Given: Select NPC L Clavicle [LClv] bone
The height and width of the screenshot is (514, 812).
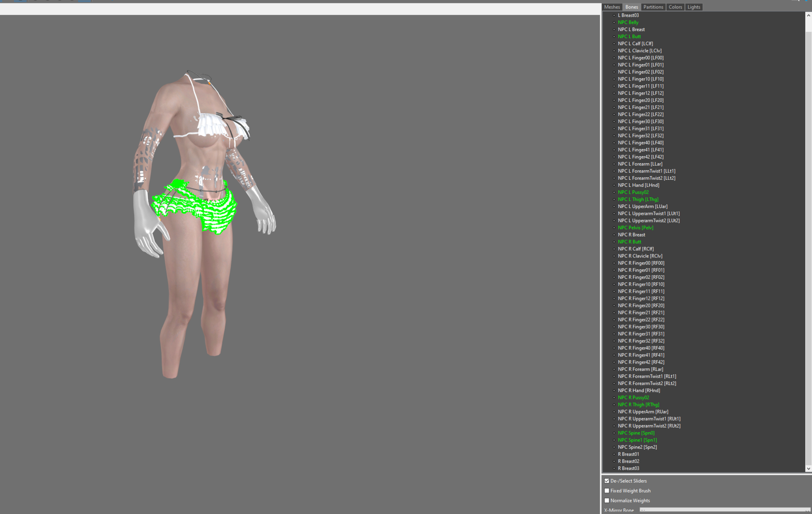Looking at the screenshot, I should [640, 51].
